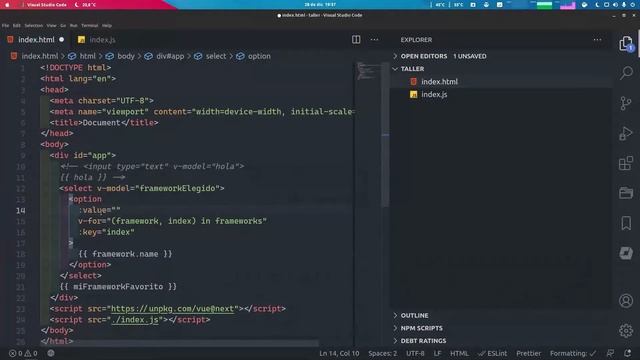
Task: Click the editor vertical scrollbar
Action: click(385, 135)
